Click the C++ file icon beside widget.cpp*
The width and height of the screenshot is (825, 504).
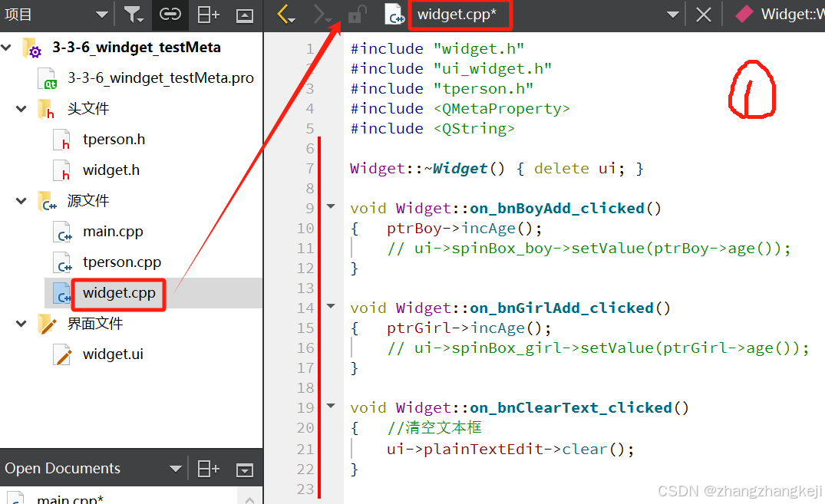click(x=394, y=15)
